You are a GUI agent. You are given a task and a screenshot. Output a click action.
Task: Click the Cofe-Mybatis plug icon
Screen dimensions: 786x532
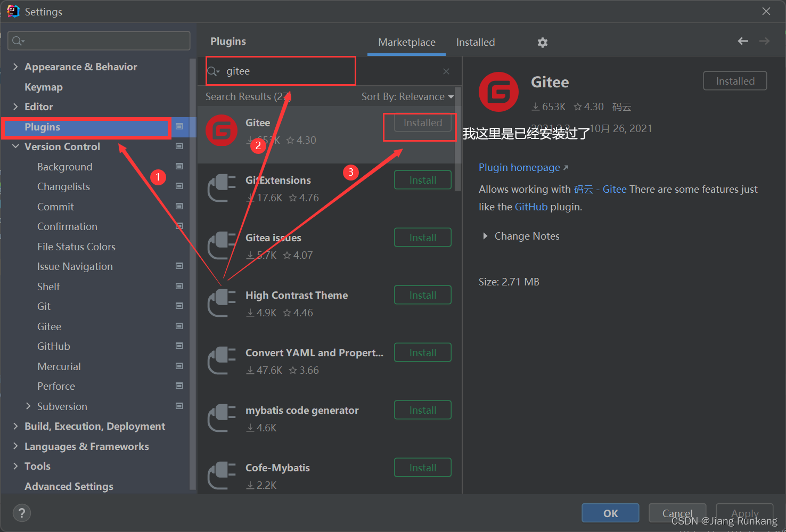click(222, 476)
